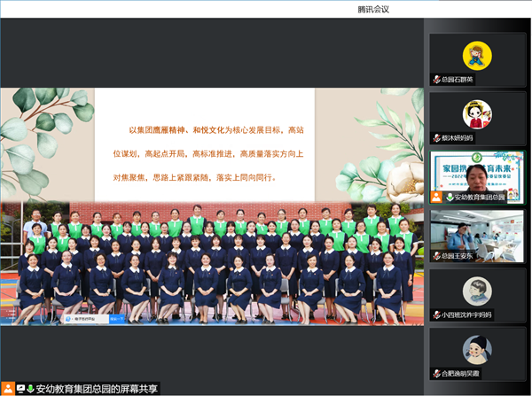Open the 安幼教育集团总园 speaker video tile
The height and width of the screenshot is (396, 532).
477,173
